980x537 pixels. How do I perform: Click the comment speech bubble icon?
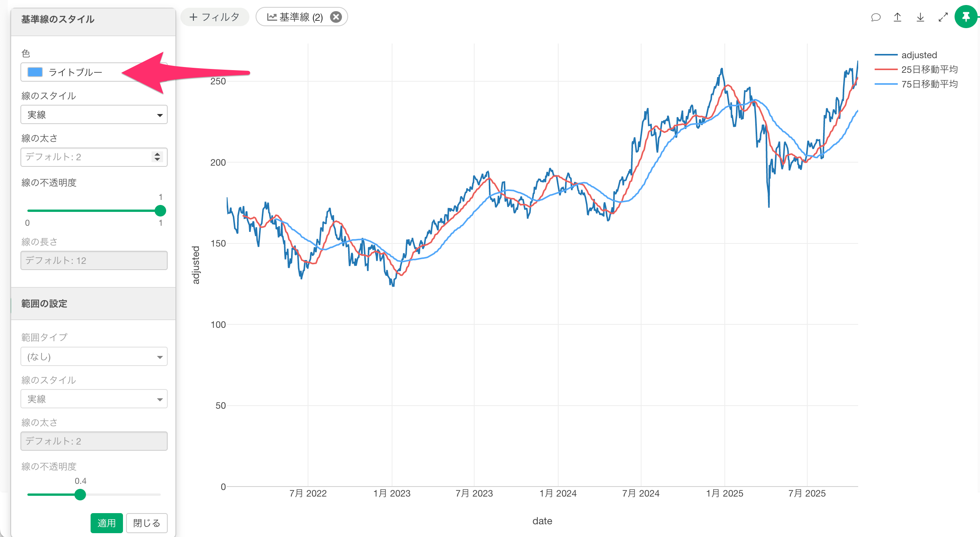pyautogui.click(x=876, y=17)
